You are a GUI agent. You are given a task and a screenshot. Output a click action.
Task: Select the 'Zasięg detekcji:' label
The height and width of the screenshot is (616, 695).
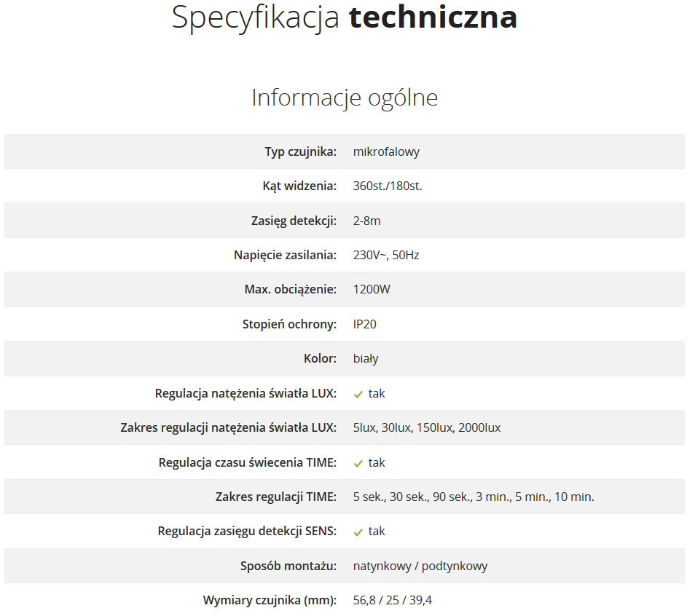click(294, 221)
